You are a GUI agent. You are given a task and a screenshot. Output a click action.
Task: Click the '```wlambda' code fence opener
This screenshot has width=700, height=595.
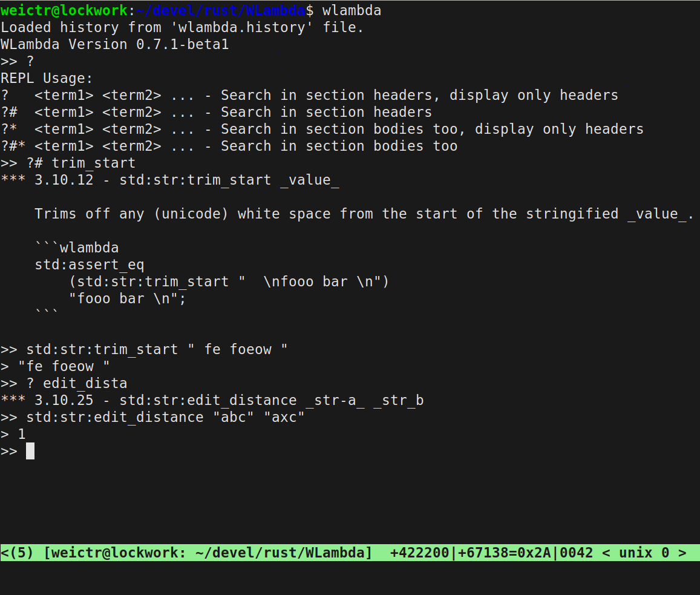coord(77,248)
